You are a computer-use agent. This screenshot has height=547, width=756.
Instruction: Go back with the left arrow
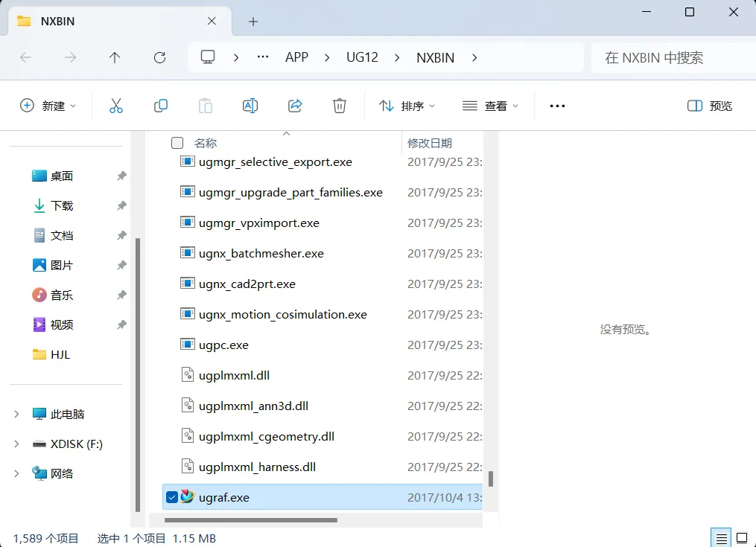pyautogui.click(x=25, y=58)
